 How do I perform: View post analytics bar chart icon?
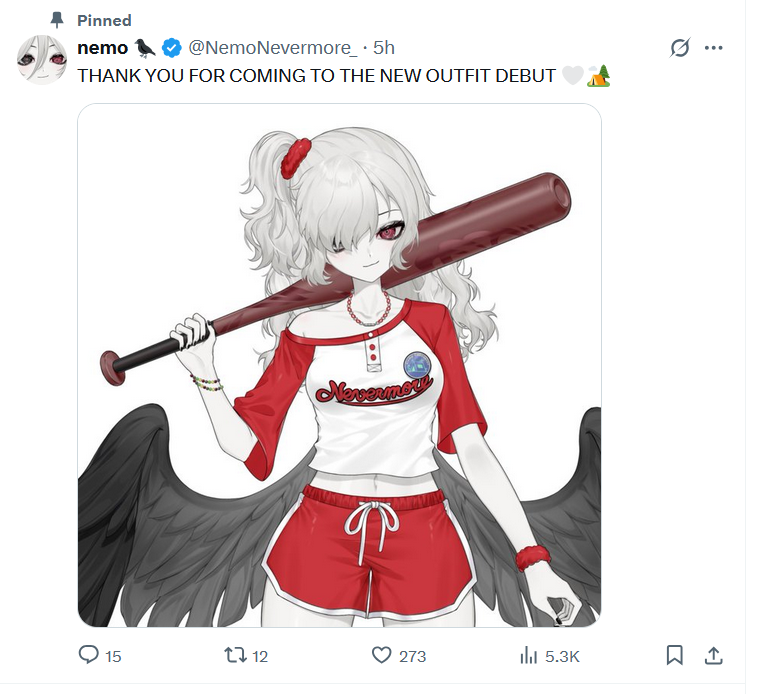pyautogui.click(x=529, y=656)
